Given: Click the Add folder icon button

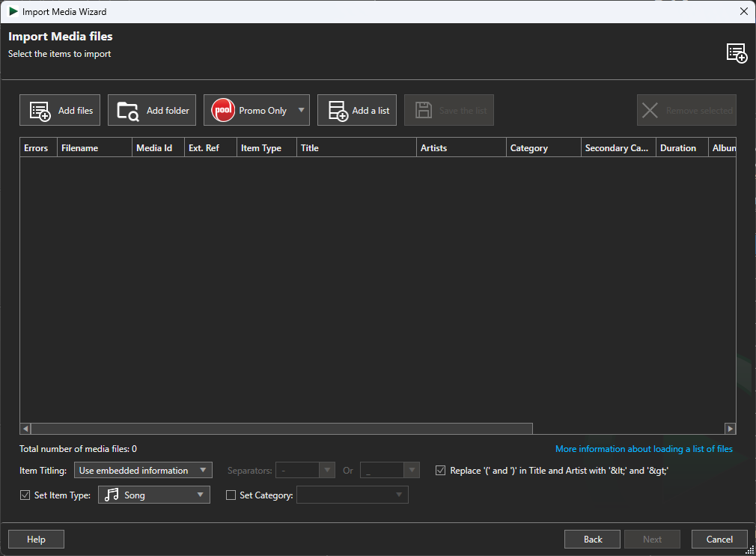Looking at the screenshot, I should click(128, 111).
